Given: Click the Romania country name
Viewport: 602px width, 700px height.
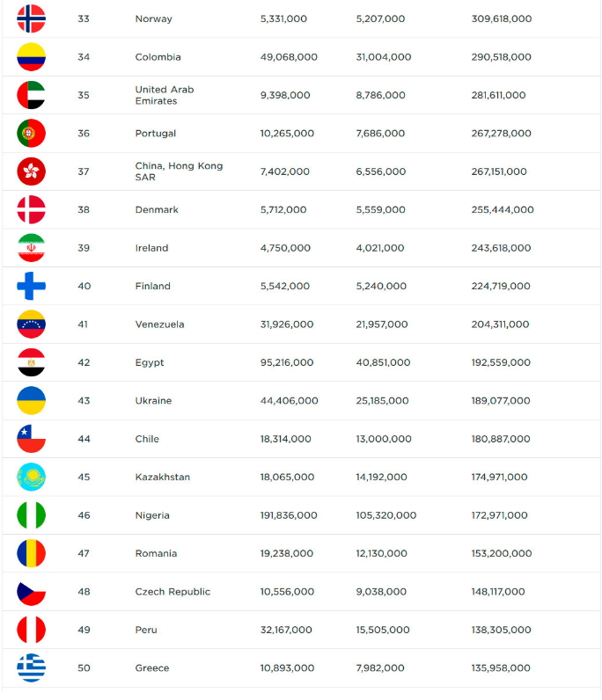Looking at the screenshot, I should [x=156, y=553].
